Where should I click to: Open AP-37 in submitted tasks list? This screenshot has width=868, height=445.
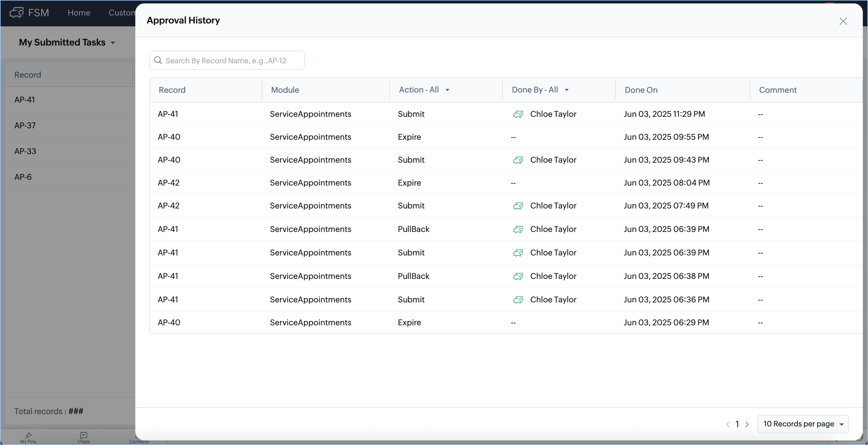[25, 125]
